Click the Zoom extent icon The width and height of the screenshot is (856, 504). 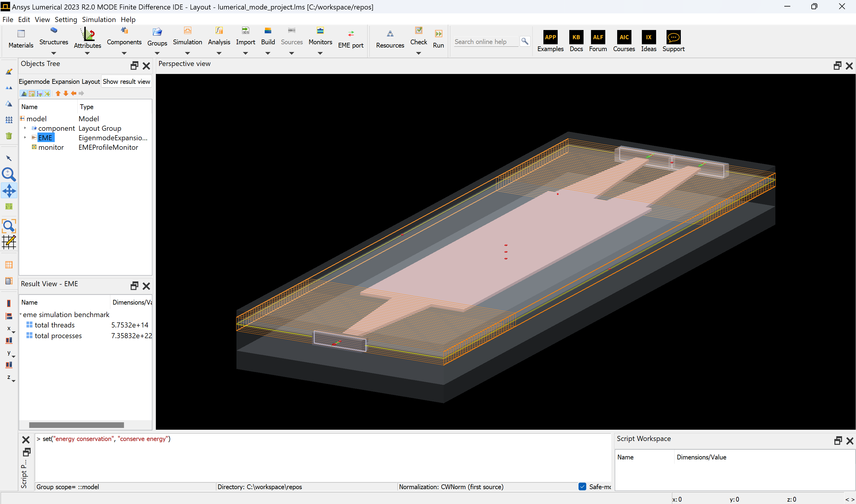point(9,226)
